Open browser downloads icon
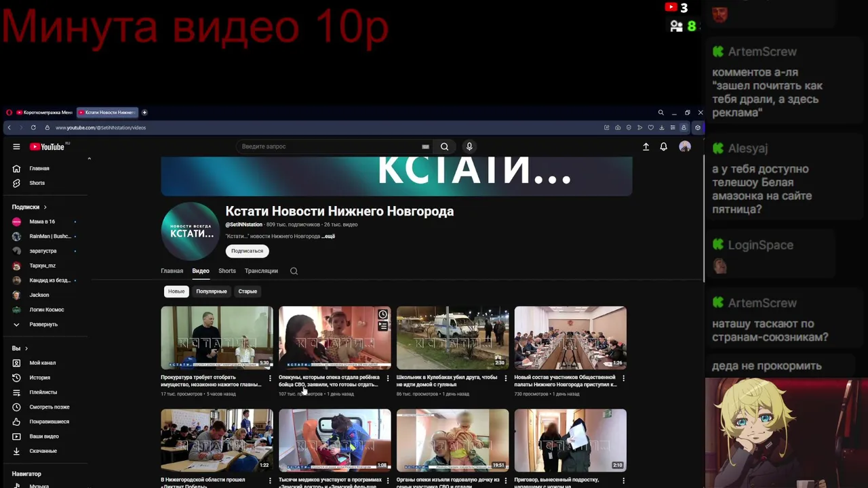 tap(662, 127)
